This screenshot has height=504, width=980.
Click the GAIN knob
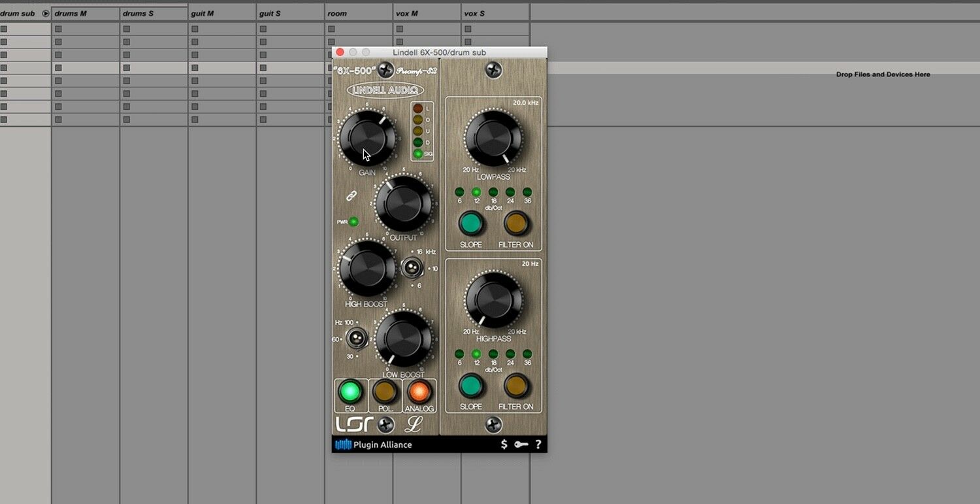tap(367, 138)
